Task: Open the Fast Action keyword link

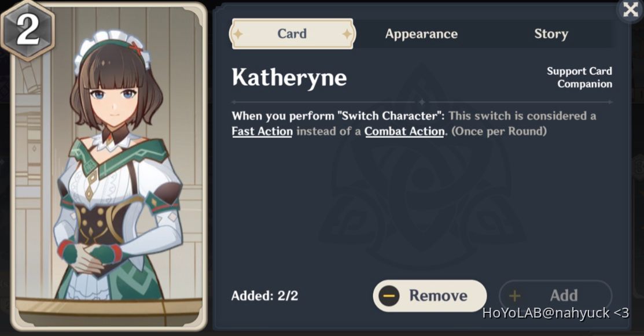Action: (262, 131)
